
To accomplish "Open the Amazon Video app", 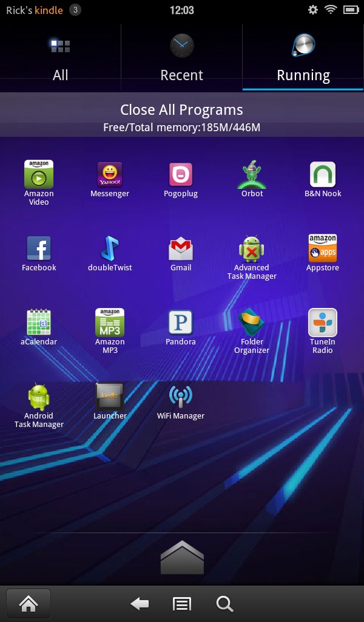I will tap(39, 174).
